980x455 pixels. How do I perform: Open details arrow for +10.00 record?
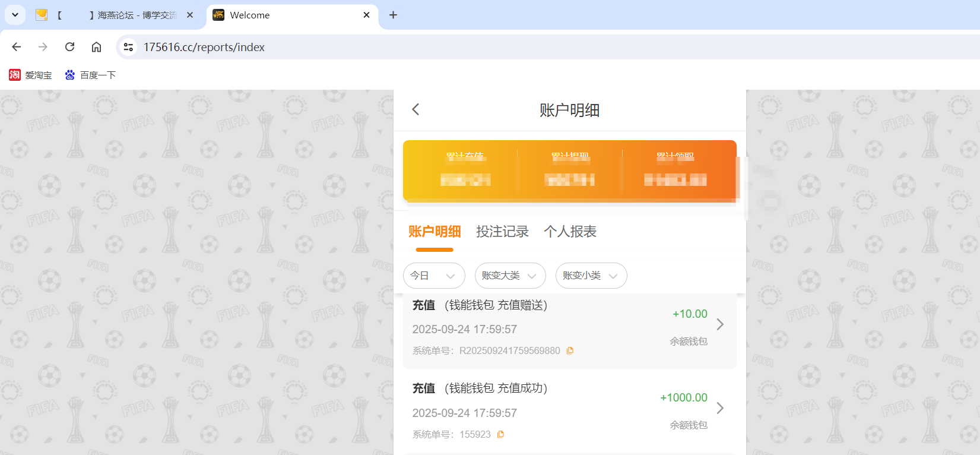point(720,324)
